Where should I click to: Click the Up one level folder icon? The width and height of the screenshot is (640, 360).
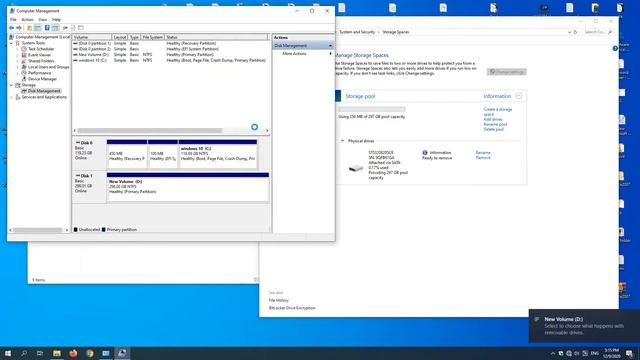pyautogui.click(x=29, y=28)
